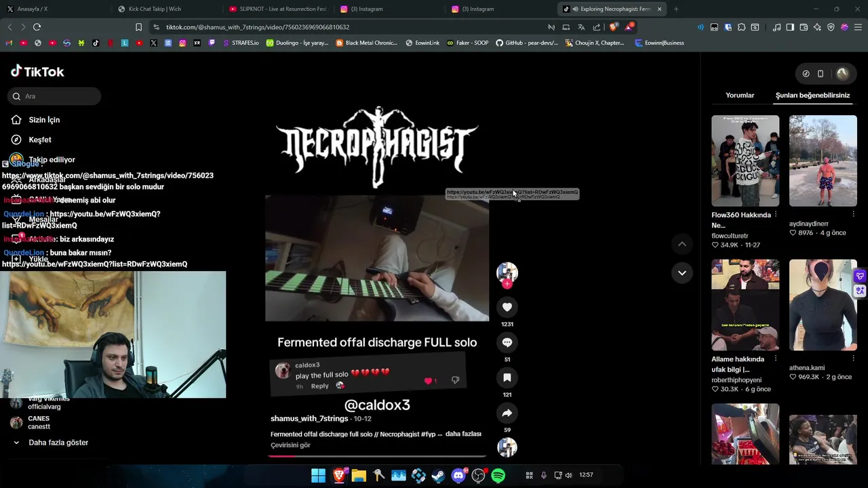Go to the previous video with the up chevron
Viewport: 868px width, 488px height.
682,244
